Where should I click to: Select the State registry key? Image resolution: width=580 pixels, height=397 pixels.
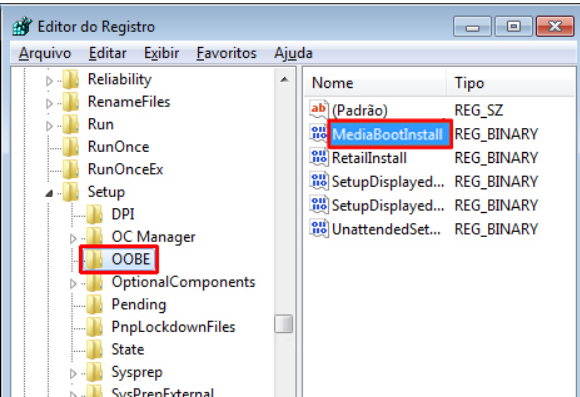128,349
